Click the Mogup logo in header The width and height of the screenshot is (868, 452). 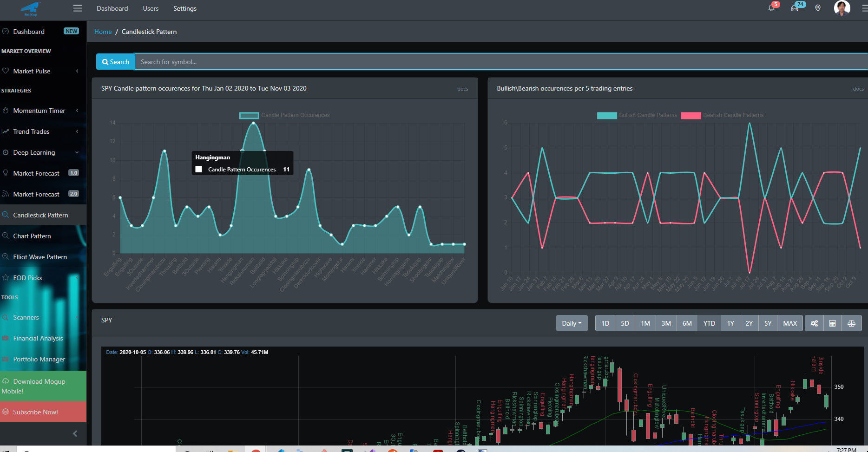pos(31,9)
